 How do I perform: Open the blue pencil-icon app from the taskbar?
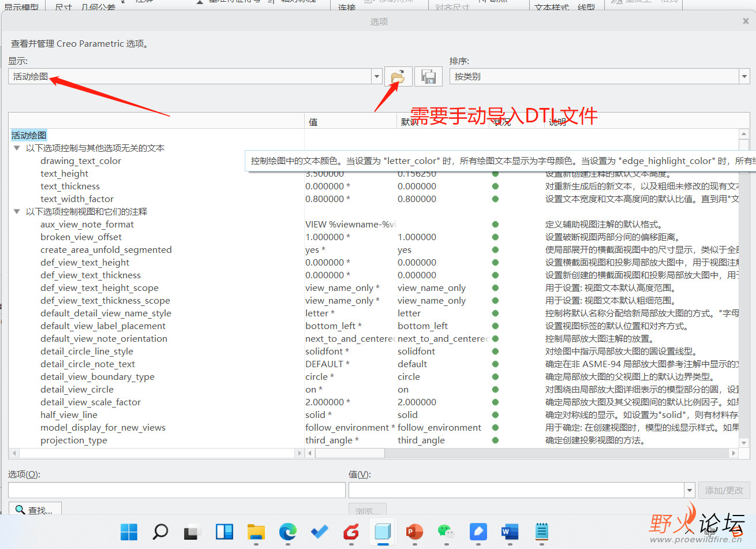478,532
